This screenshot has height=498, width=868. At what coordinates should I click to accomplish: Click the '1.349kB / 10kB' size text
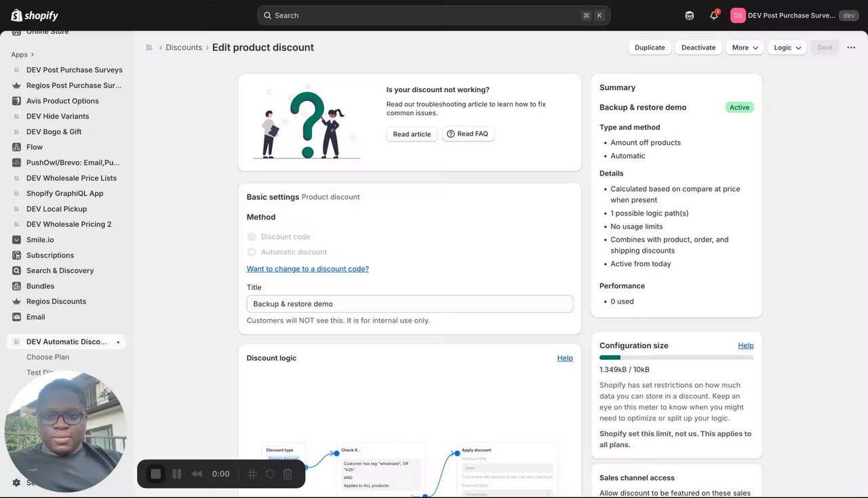tap(625, 369)
